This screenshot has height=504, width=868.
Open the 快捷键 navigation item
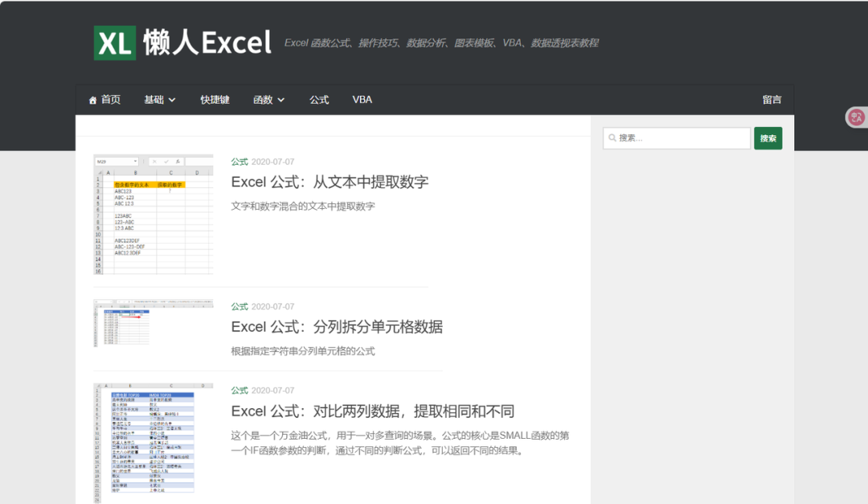click(x=215, y=100)
